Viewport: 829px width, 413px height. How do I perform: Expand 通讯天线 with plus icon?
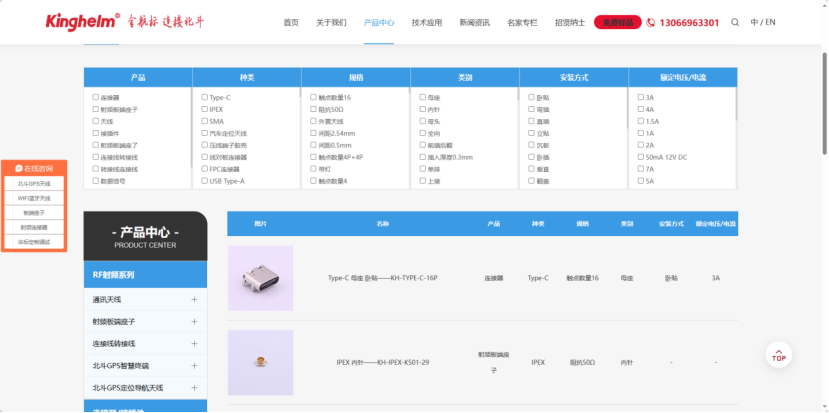tap(194, 299)
